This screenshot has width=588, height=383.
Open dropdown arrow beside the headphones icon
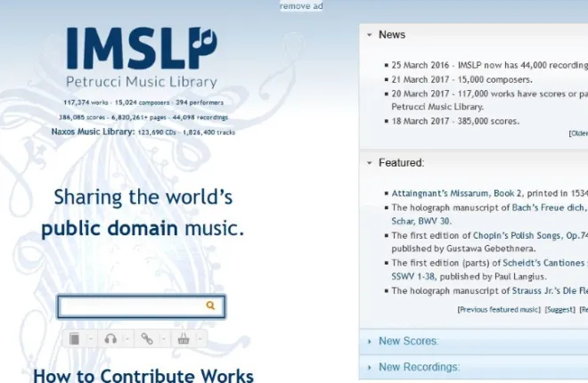click(127, 338)
